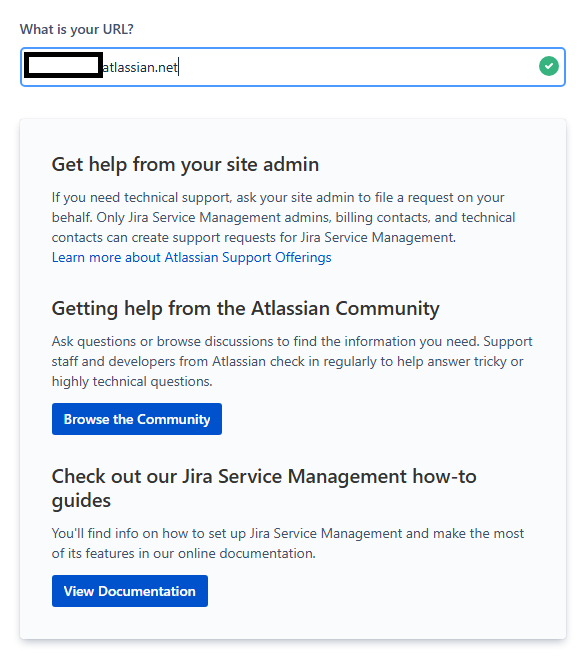Click the Jira Service Management how-to guides heading
The height and width of the screenshot is (663, 585).
(x=264, y=488)
